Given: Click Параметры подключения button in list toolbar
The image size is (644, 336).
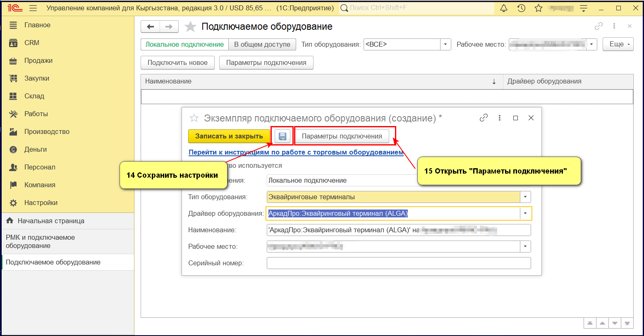Looking at the screenshot, I should (266, 63).
